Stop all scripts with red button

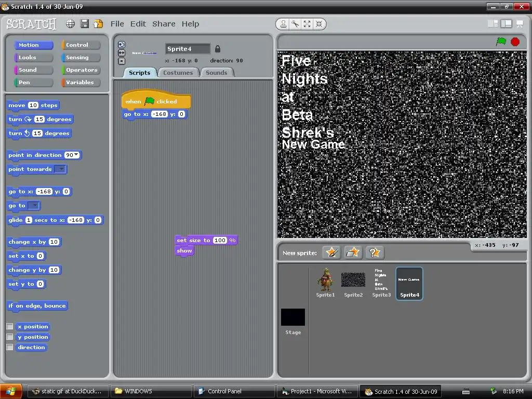click(x=515, y=42)
